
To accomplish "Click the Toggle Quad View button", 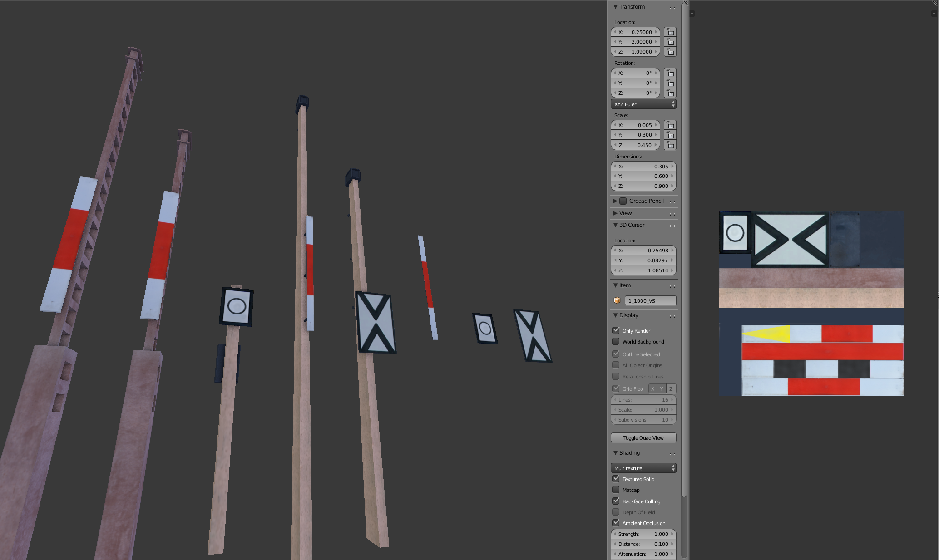I will point(643,438).
